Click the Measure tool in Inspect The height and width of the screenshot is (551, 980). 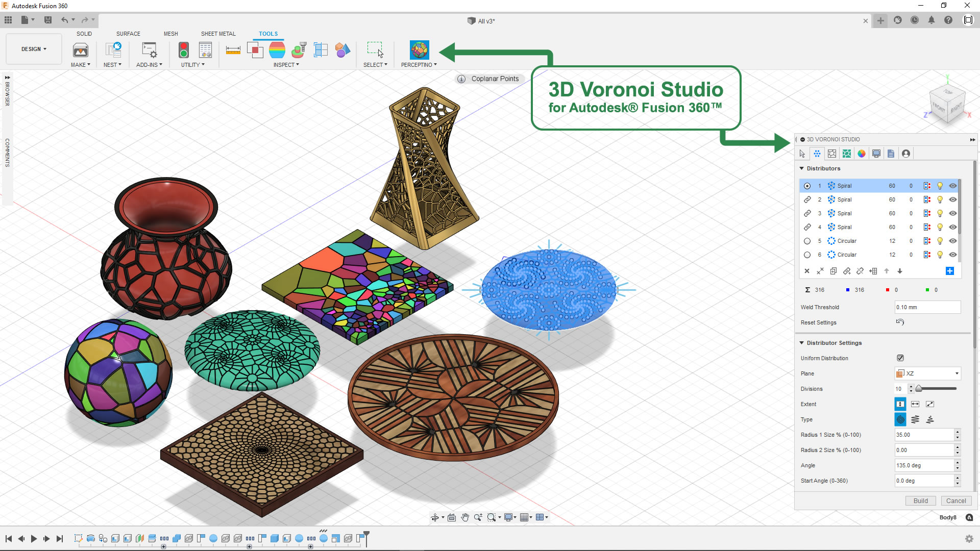click(233, 50)
